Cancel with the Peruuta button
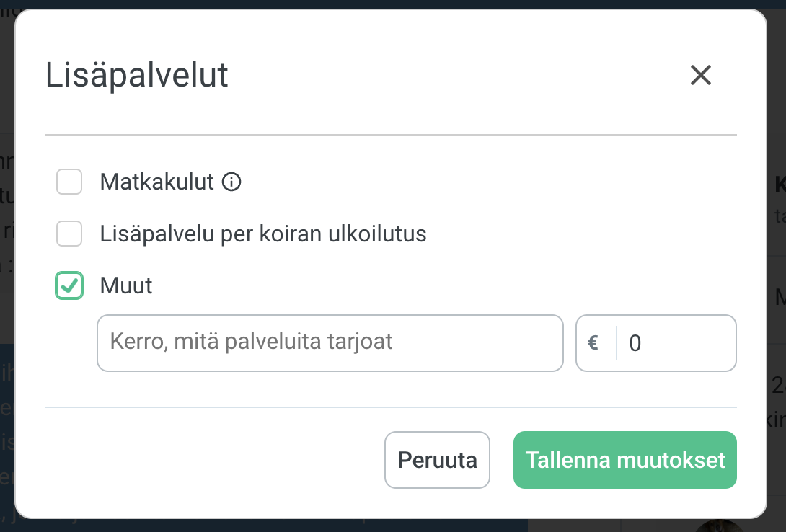The width and height of the screenshot is (786, 532). pyautogui.click(x=437, y=460)
